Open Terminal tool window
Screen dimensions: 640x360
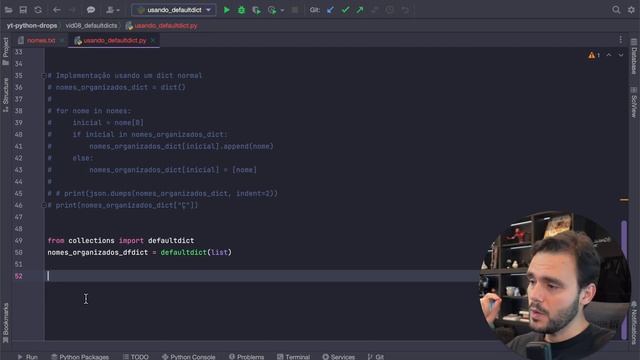[293, 357]
